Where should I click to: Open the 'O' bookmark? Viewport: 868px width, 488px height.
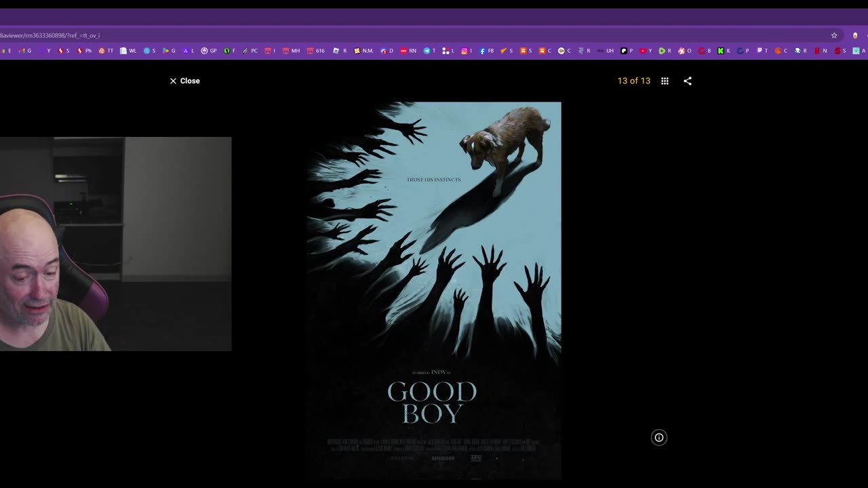pos(685,51)
